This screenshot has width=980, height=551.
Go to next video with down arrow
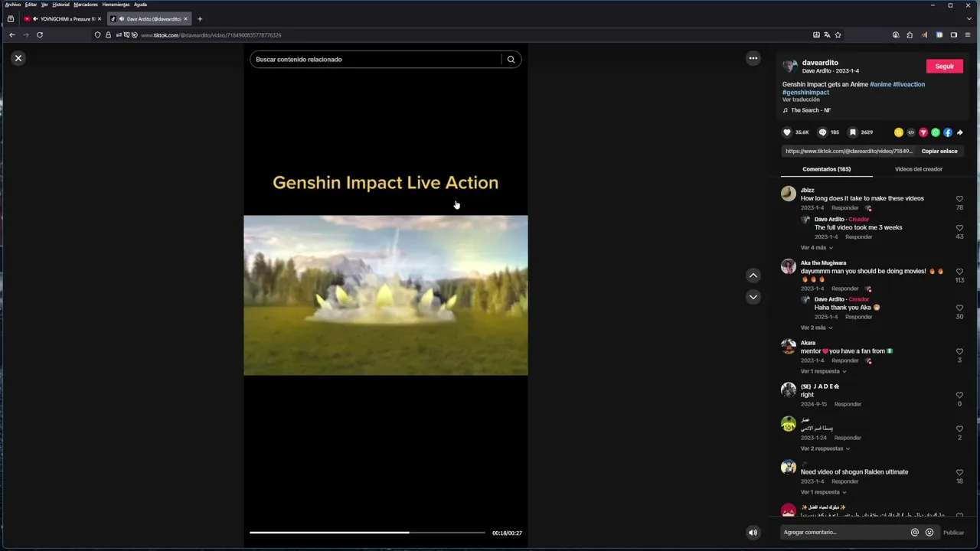click(x=753, y=297)
